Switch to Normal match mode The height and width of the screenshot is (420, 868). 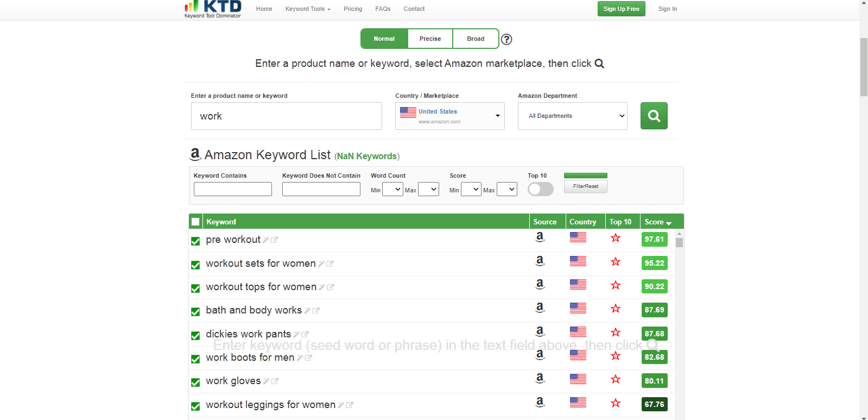pyautogui.click(x=384, y=39)
